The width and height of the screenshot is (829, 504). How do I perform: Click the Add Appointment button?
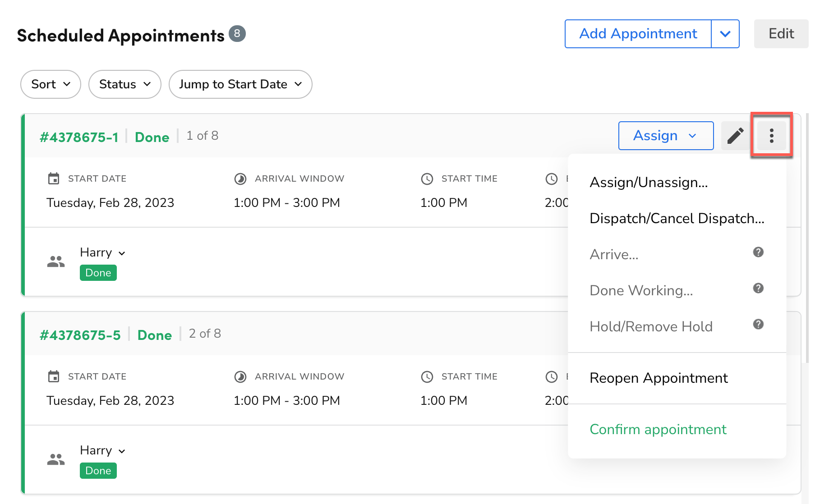coord(638,34)
